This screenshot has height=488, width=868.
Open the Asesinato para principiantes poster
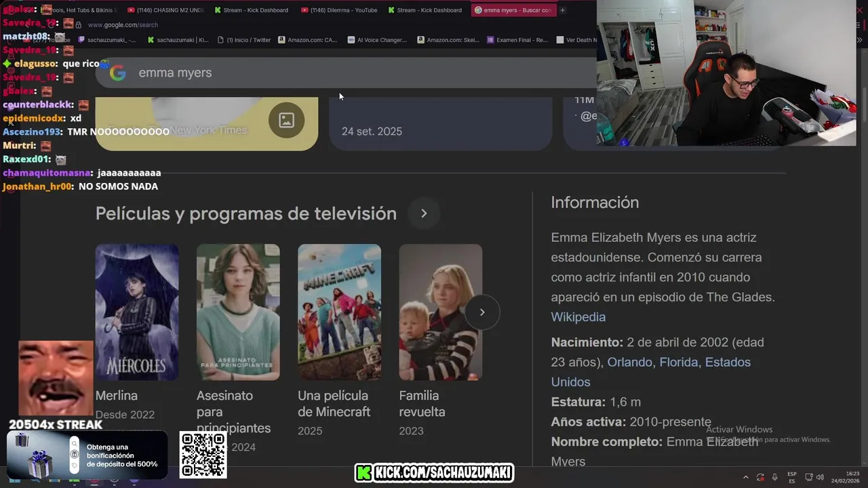(238, 312)
